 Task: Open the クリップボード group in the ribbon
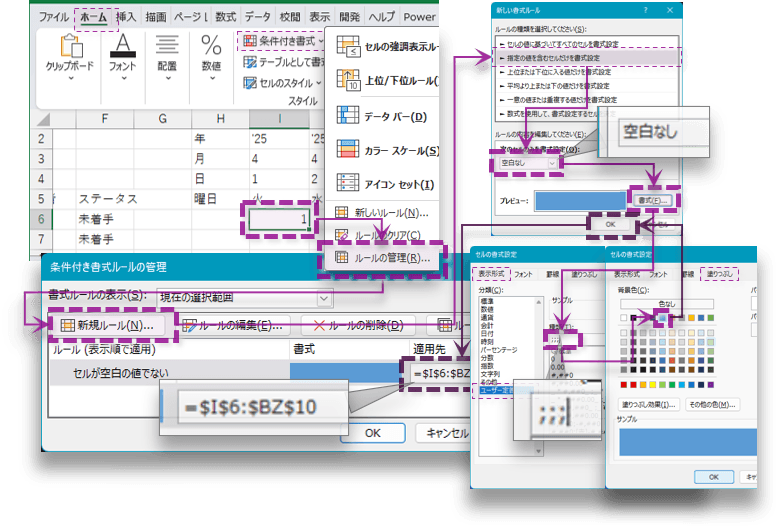point(70,58)
